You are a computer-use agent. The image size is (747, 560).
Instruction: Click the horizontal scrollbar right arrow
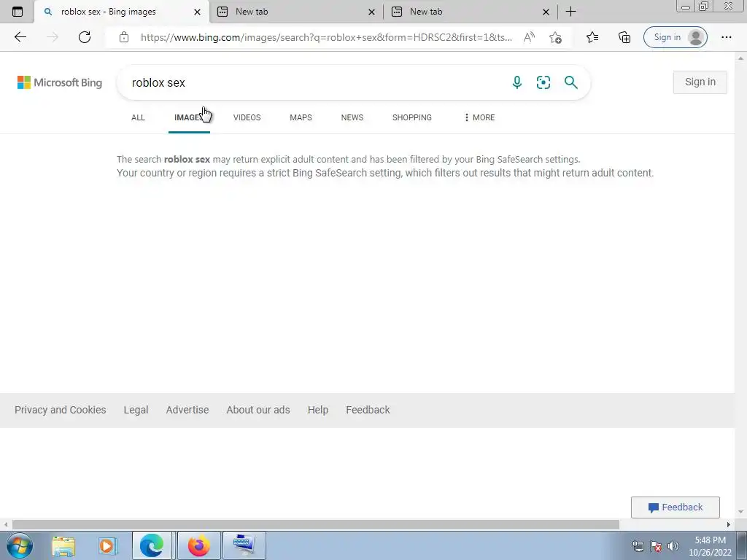(x=729, y=524)
